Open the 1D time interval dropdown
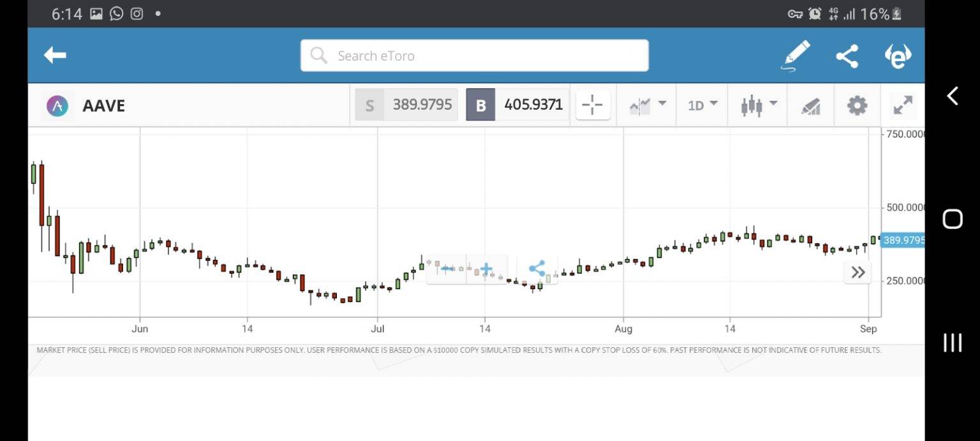 click(702, 105)
